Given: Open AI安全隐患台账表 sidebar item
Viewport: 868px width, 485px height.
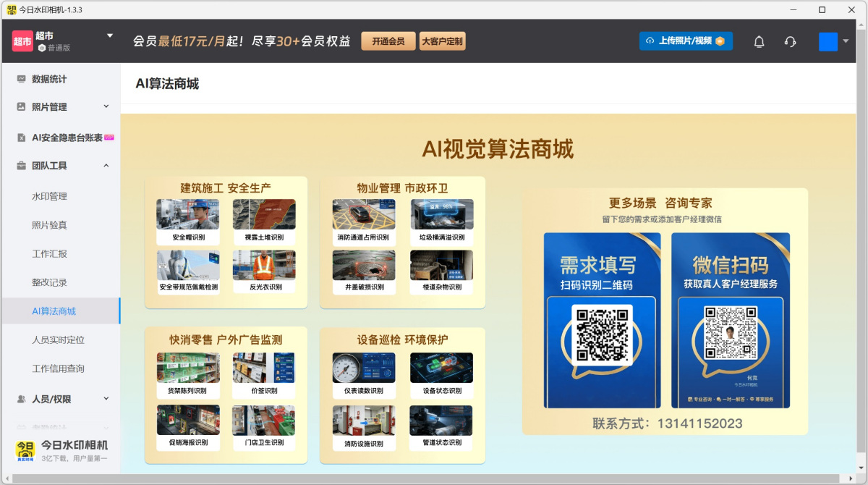Looking at the screenshot, I should 67,138.
